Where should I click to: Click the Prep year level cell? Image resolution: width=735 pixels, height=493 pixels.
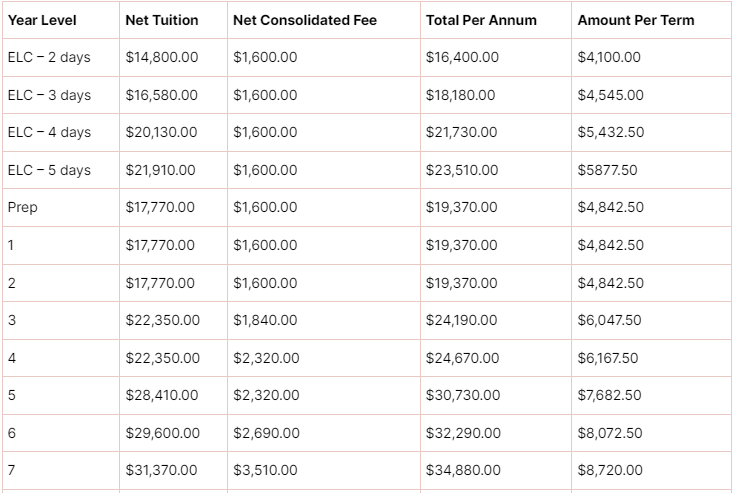[22, 207]
